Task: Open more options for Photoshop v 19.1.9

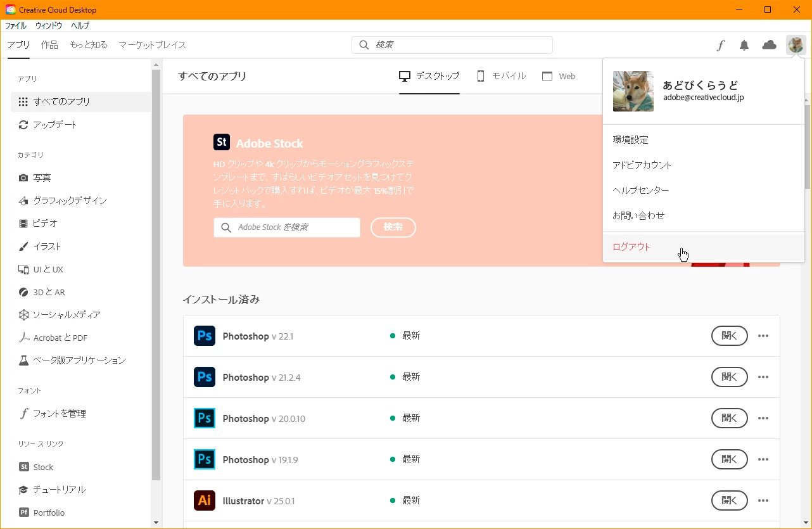Action: [763, 459]
